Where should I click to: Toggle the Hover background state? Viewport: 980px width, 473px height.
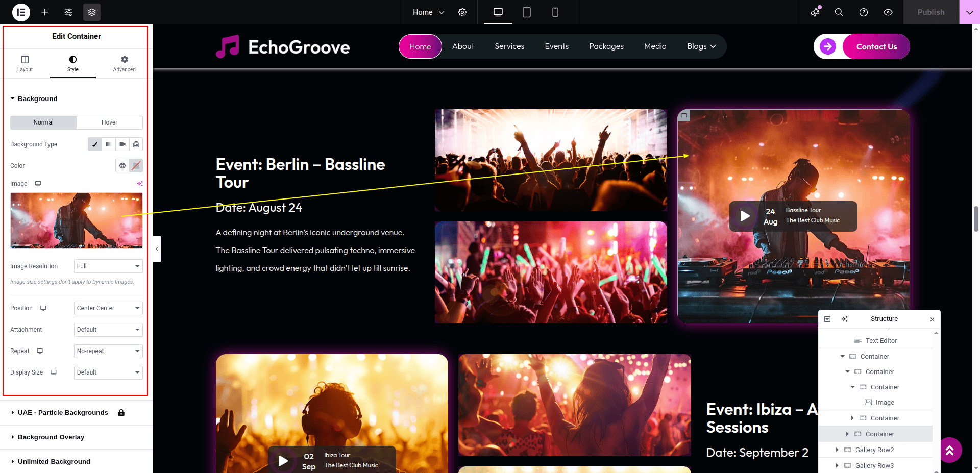tap(109, 122)
